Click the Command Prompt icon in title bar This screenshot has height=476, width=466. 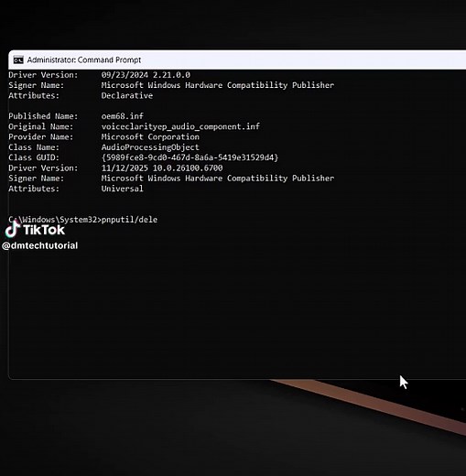[x=18, y=60]
